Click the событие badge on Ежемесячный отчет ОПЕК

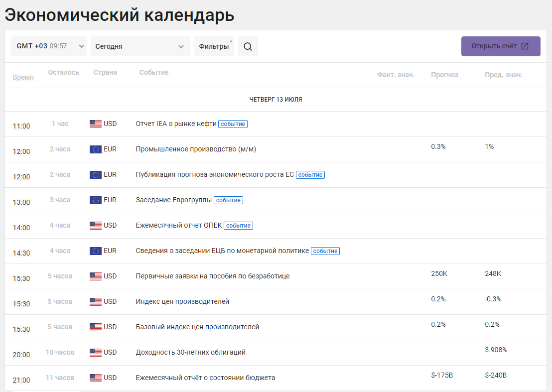click(238, 226)
